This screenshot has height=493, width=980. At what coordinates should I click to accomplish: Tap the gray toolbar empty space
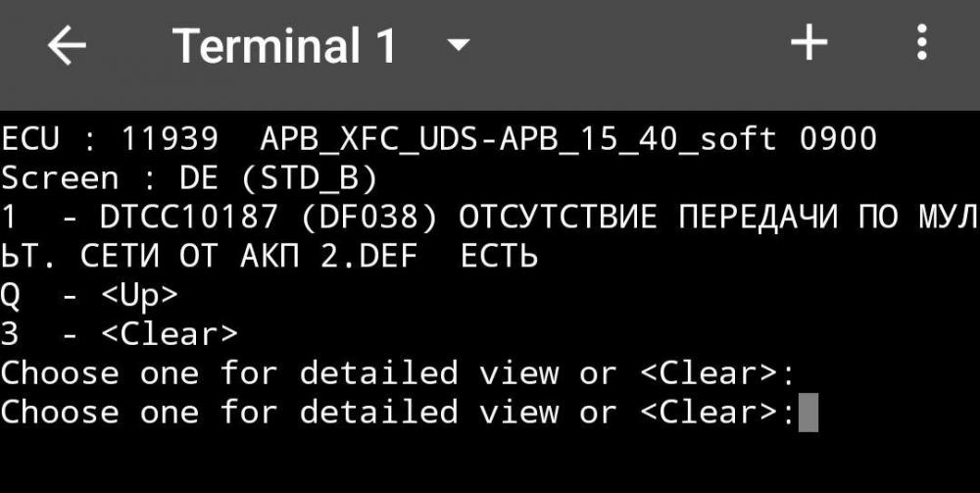pos(625,45)
